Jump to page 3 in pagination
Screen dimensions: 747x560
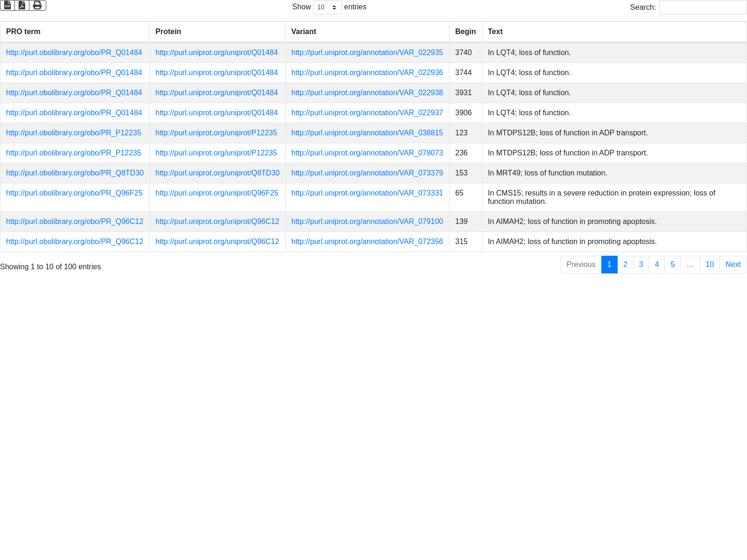(x=641, y=265)
